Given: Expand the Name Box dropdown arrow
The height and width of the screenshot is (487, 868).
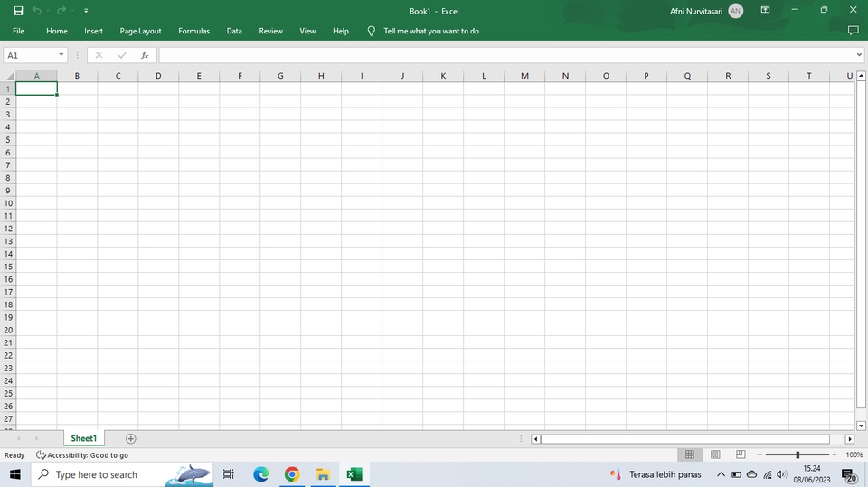Looking at the screenshot, I should (x=61, y=55).
